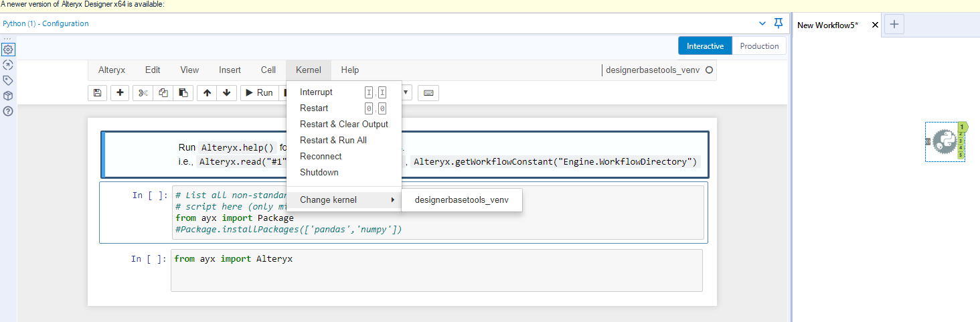980x322 pixels.
Task: Open the Annotation tag icon in sidebar
Action: 8,80
